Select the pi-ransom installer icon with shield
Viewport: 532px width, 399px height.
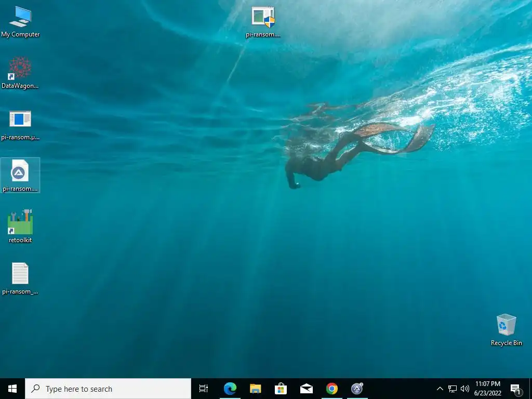tap(263, 21)
